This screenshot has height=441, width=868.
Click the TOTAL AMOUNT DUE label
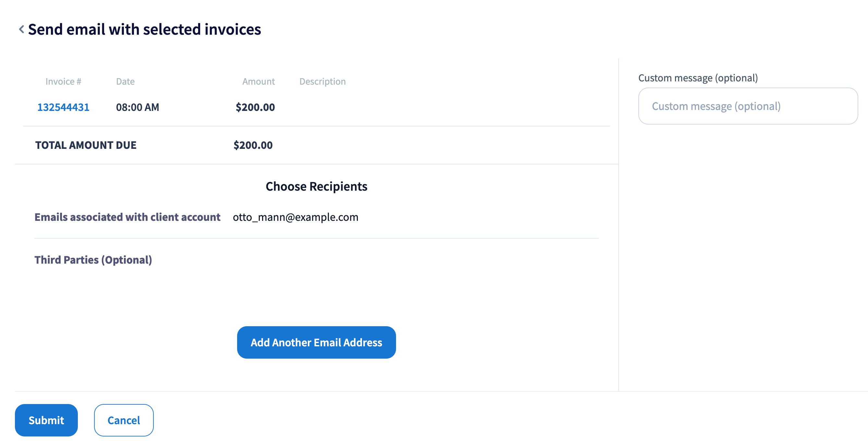86,145
